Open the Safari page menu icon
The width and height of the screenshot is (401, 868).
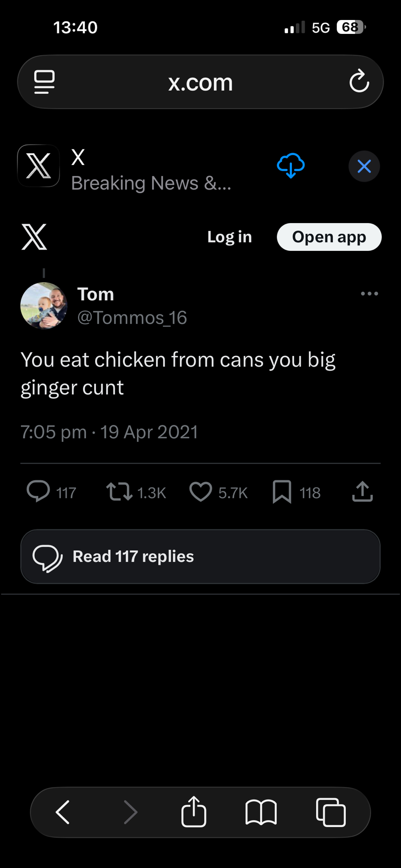coord(44,82)
